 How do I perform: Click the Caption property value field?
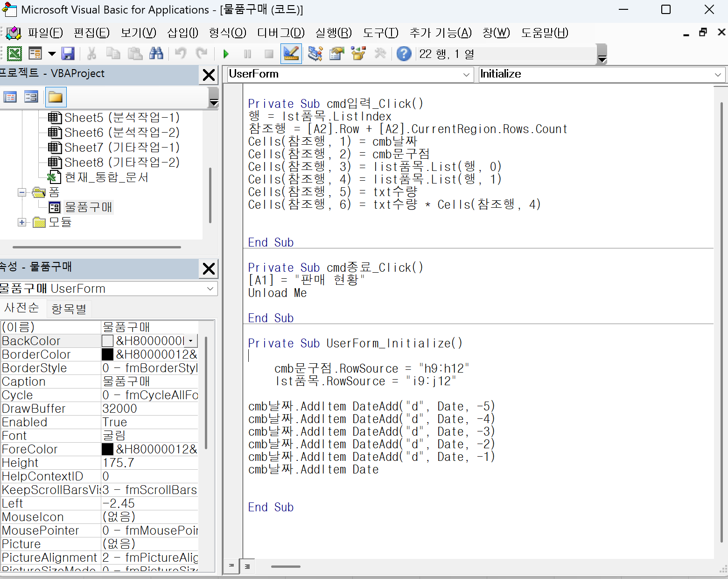point(149,381)
